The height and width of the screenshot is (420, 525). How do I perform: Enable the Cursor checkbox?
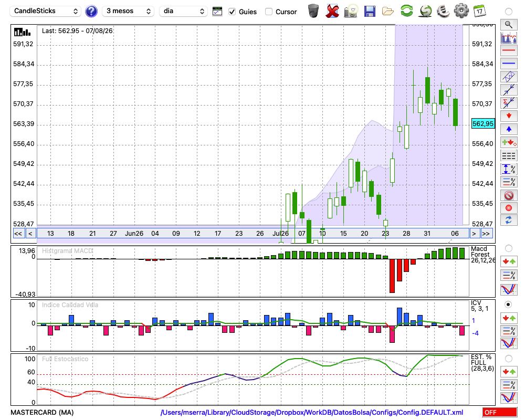268,12
